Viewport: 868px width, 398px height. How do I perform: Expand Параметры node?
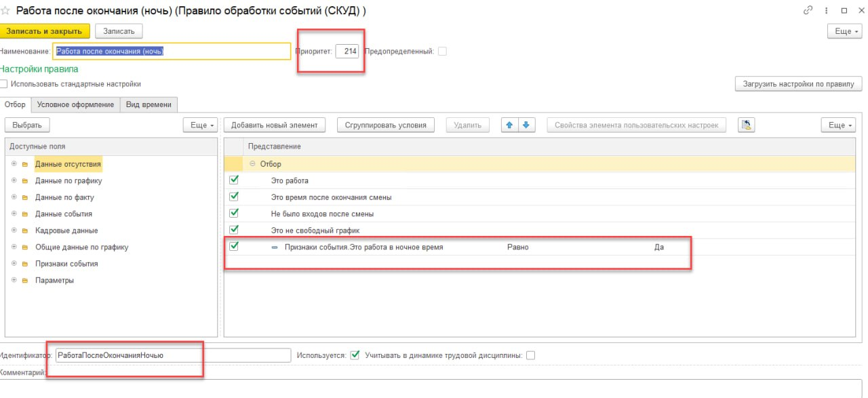pos(14,280)
